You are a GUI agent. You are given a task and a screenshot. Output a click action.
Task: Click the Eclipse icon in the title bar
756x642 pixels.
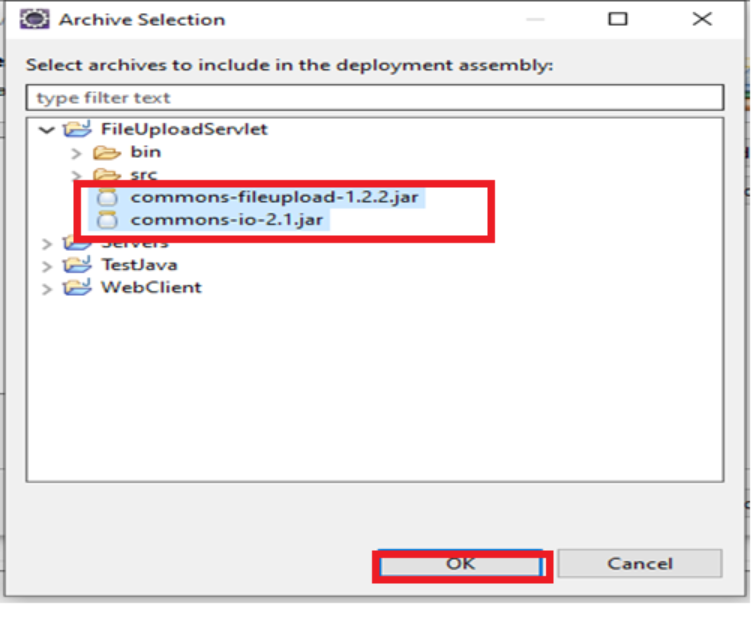tap(34, 19)
